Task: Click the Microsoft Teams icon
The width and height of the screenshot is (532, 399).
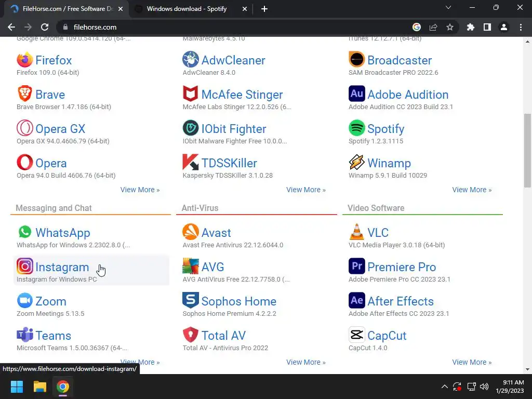Action: coord(25,335)
